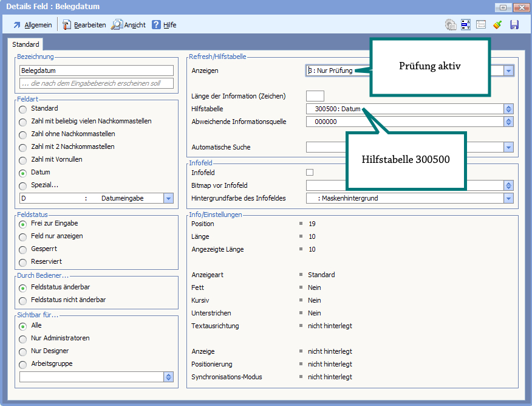This screenshot has height=406, width=532.
Task: Open the Datumeingabe dropdown
Action: point(168,198)
